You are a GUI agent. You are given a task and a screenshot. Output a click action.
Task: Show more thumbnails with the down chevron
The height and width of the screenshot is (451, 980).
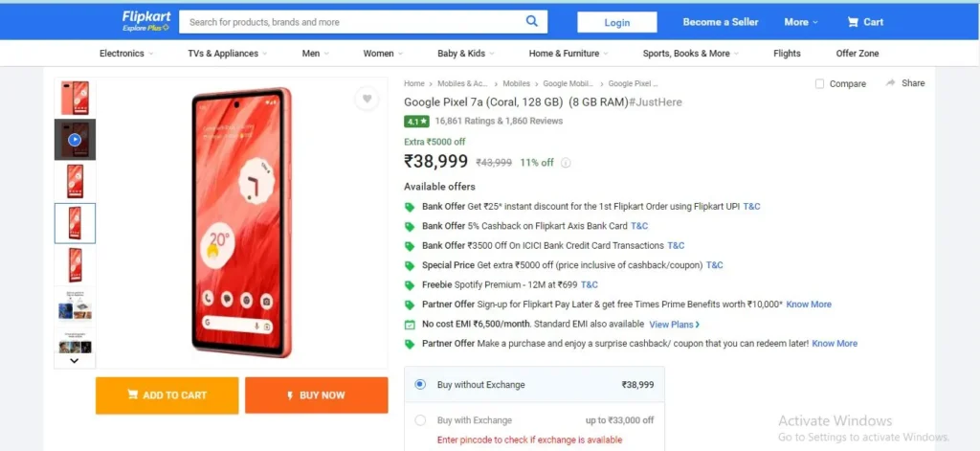pyautogui.click(x=75, y=361)
